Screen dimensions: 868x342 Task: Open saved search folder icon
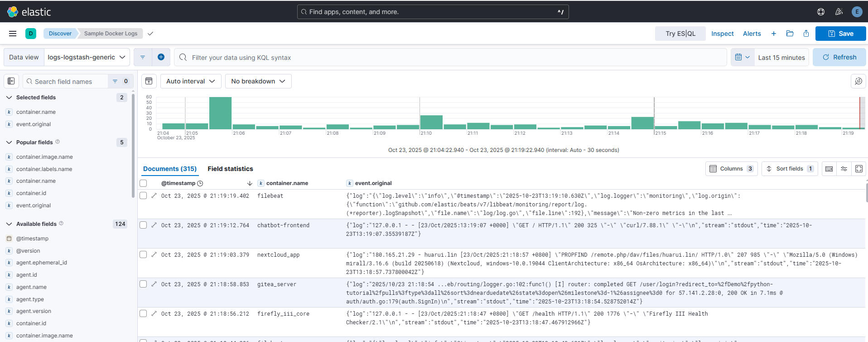790,34
